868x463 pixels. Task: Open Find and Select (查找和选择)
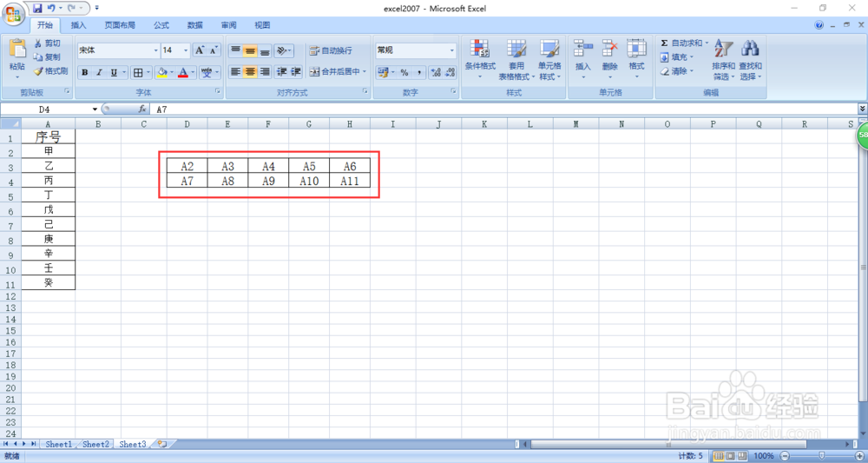point(750,60)
